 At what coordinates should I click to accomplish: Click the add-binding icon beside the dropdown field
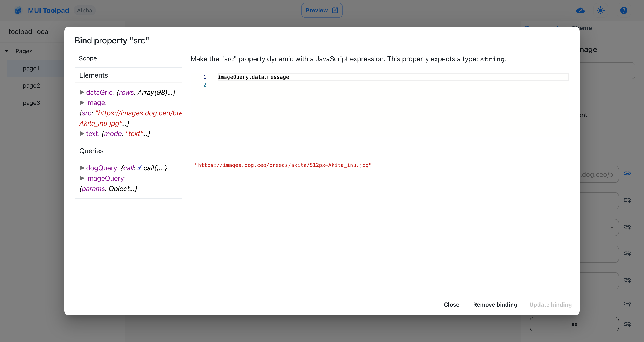[627, 227]
